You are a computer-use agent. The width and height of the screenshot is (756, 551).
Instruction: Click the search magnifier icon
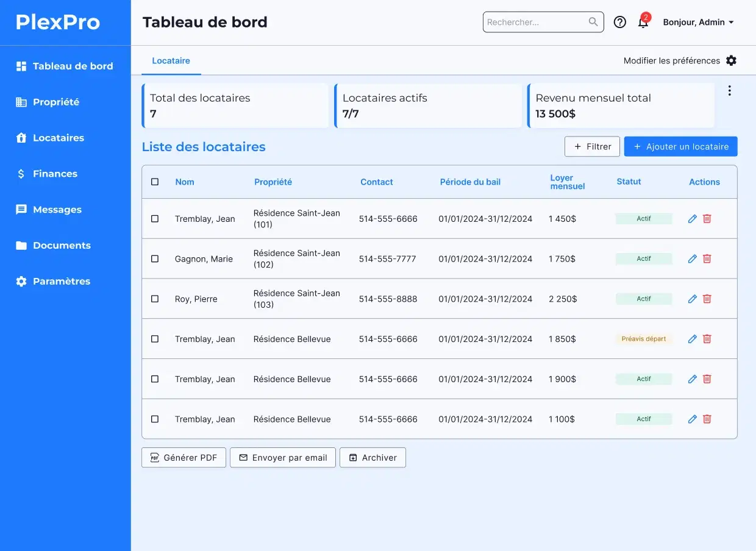coord(593,23)
